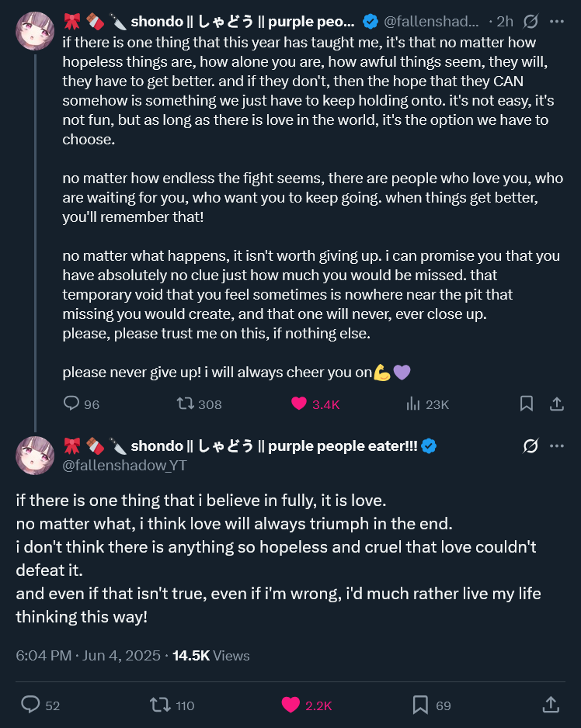The height and width of the screenshot is (728, 581).
Task: Reply to the first tweet (96 replies)
Action: tap(72, 404)
